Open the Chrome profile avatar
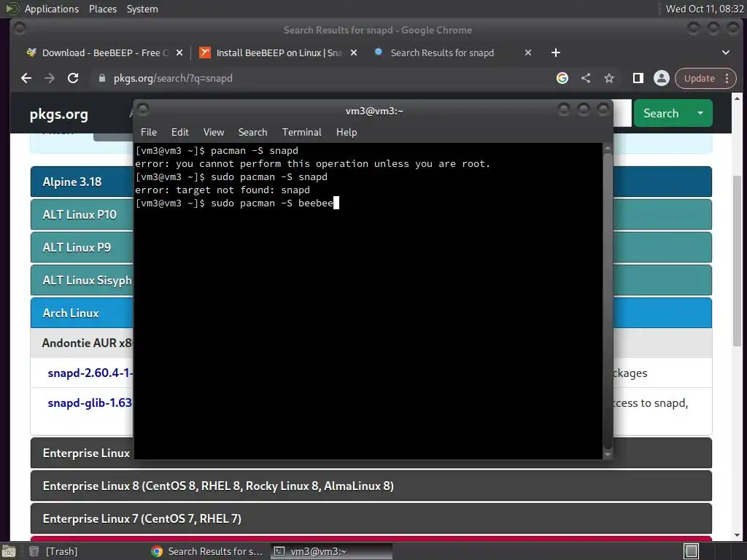 tap(661, 78)
